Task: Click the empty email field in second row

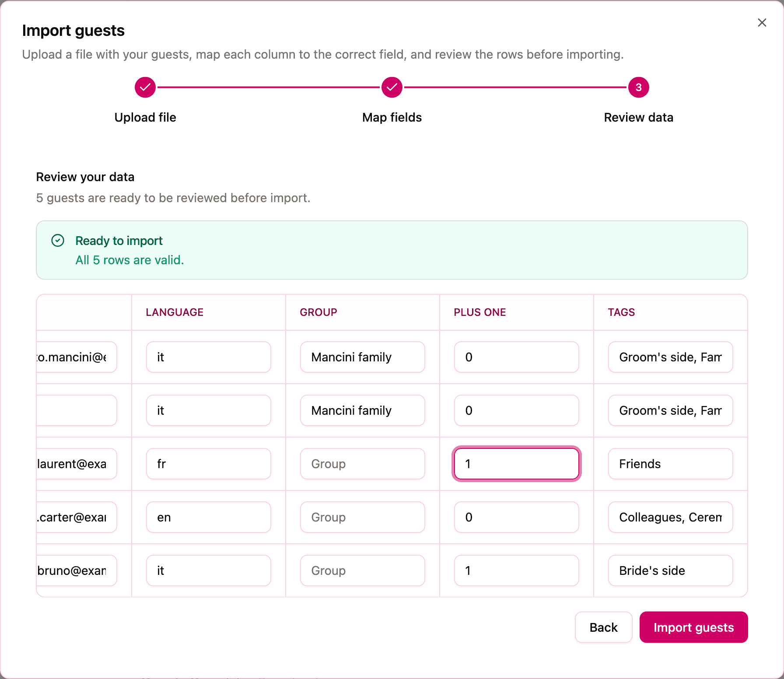Action: tap(77, 410)
